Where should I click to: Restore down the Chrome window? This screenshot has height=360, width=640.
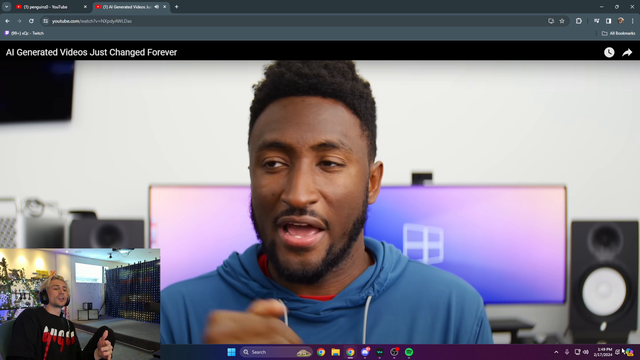coord(617,7)
